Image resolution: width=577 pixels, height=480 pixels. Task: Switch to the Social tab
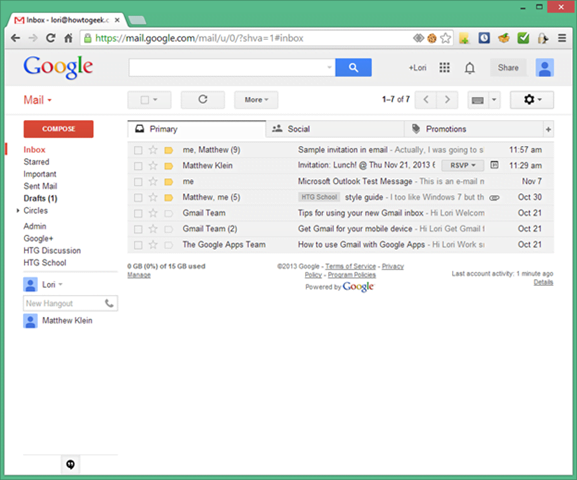335,129
